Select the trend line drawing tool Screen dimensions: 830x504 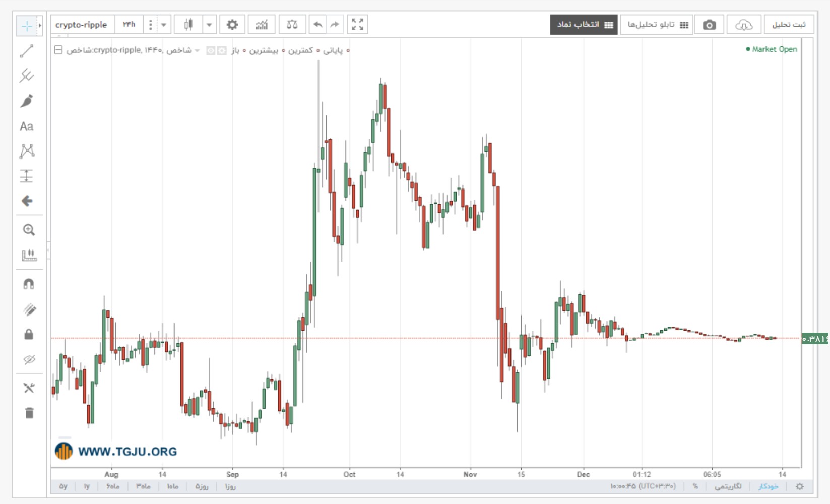27,51
